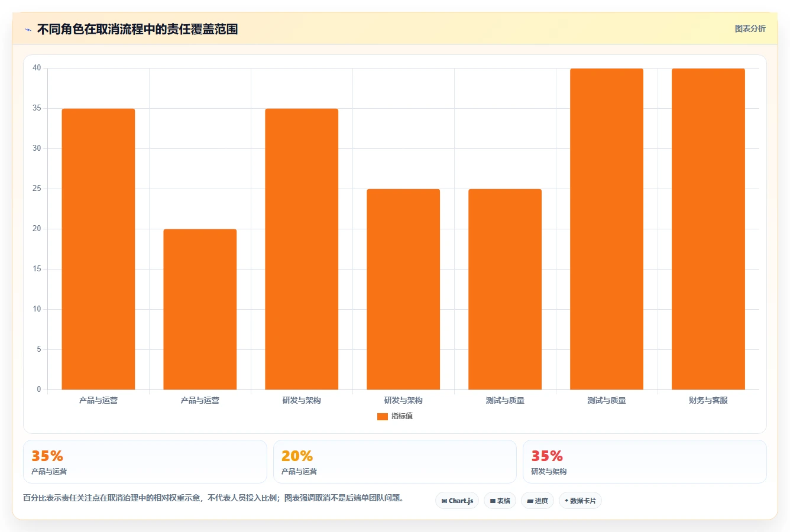Select the 进度 chip
The image size is (790, 532).
537,501
